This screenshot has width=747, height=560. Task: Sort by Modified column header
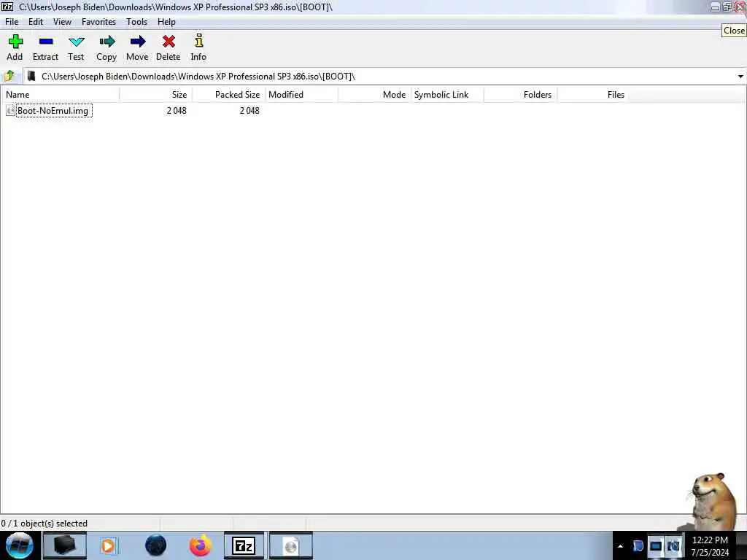301,95
